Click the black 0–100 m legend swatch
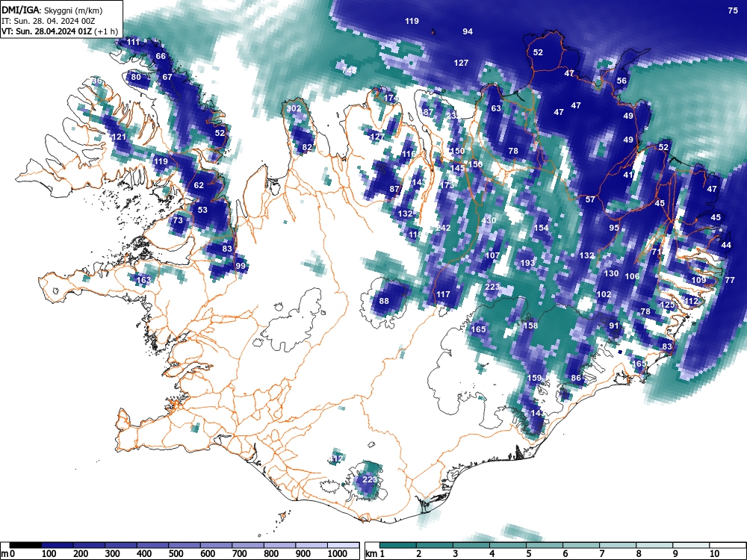This screenshot has width=747, height=560. click(25, 545)
